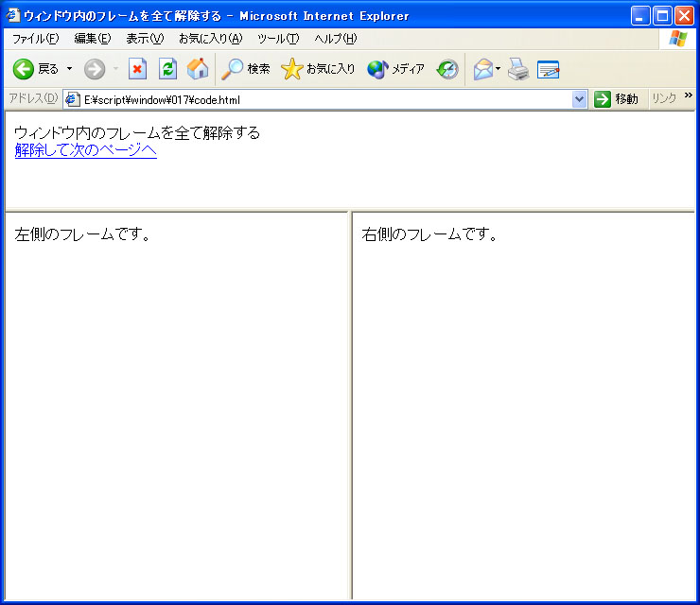Screen dimensions: 700x605
Task: Expand the Mail button dropdown arrow
Action: point(499,69)
